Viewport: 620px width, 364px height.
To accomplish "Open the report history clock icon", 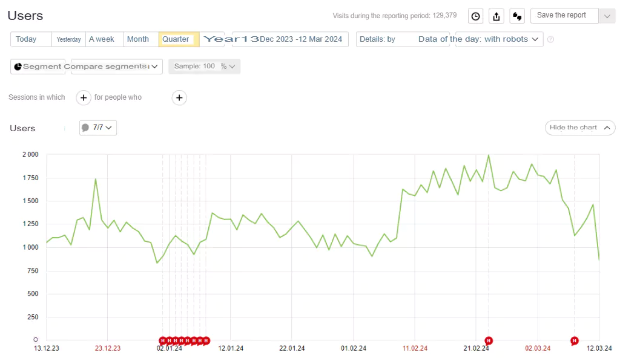I will point(476,16).
